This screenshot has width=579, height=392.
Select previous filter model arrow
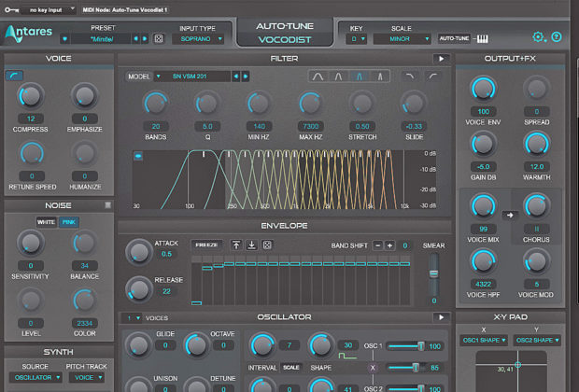click(236, 77)
